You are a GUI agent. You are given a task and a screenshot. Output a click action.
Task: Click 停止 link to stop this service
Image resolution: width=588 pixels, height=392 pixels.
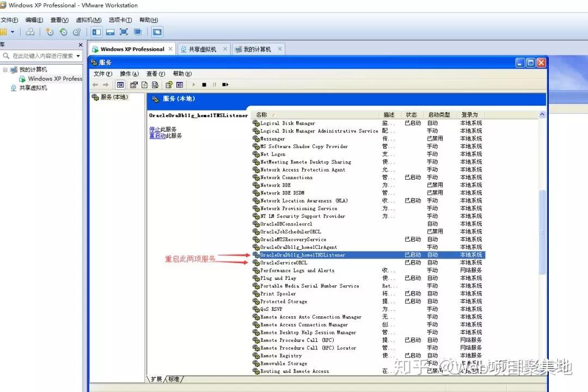155,130
